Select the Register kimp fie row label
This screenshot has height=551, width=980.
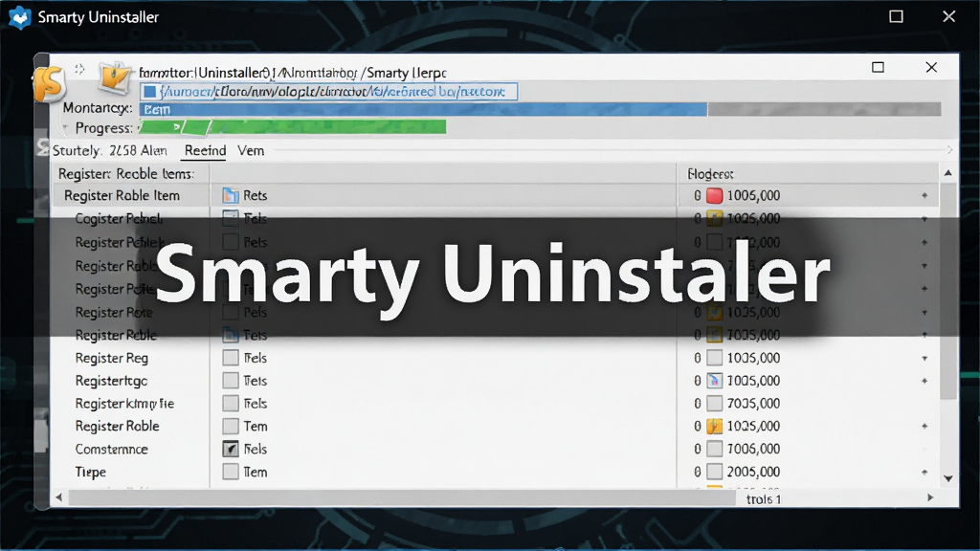click(125, 404)
